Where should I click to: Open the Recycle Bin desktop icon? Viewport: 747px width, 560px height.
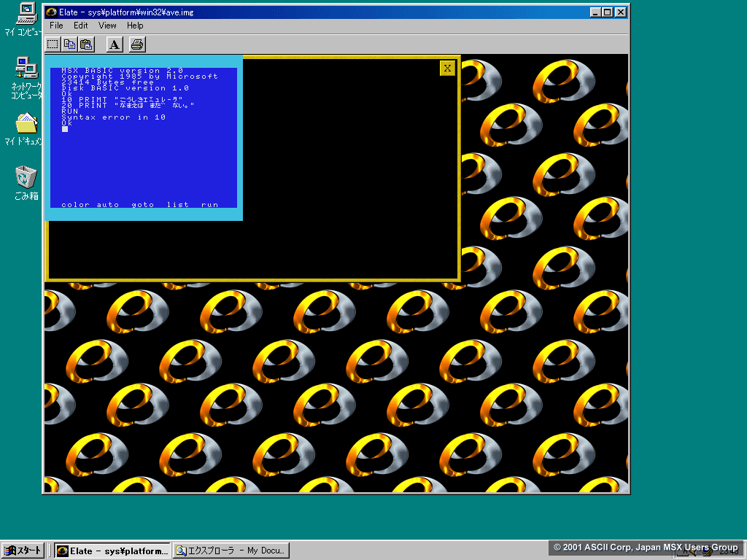(26, 183)
